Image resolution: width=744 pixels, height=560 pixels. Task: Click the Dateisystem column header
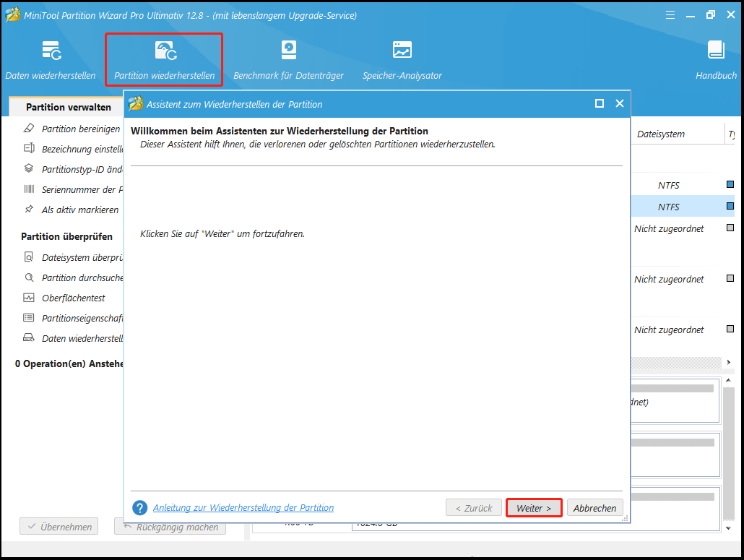pyautogui.click(x=660, y=134)
